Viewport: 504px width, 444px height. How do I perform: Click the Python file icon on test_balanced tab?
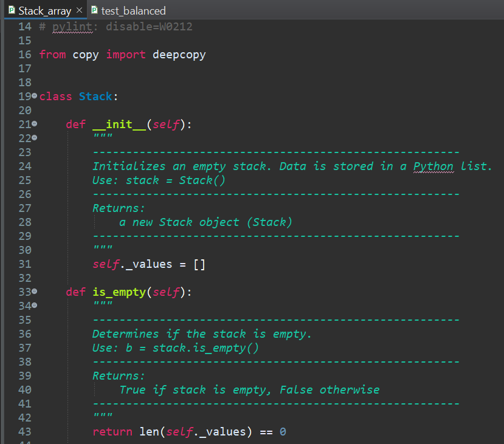click(x=94, y=10)
